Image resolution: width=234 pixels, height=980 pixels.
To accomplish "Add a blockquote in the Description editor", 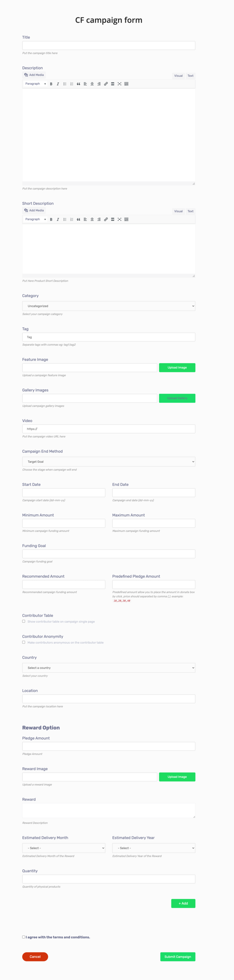I will point(79,84).
